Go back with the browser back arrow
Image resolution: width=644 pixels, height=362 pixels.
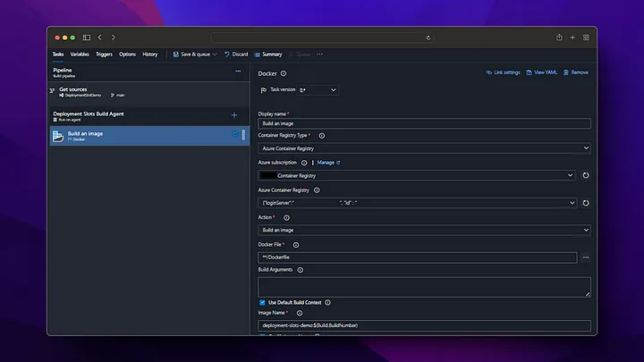(100, 38)
